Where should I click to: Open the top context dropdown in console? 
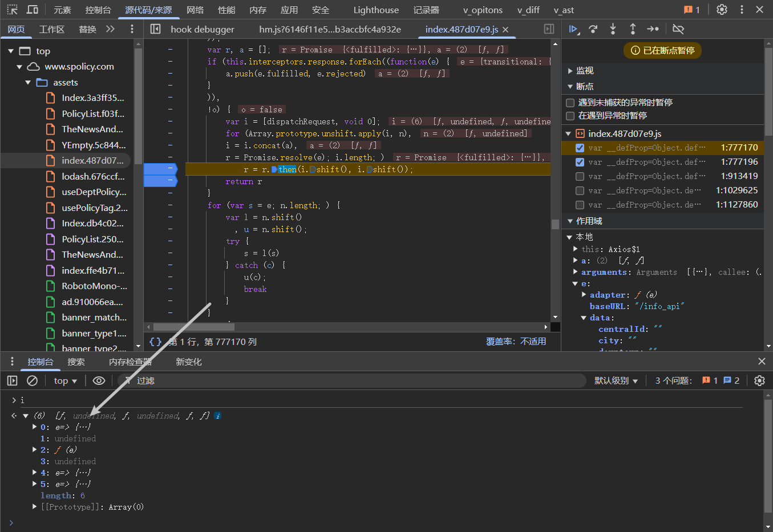point(66,380)
